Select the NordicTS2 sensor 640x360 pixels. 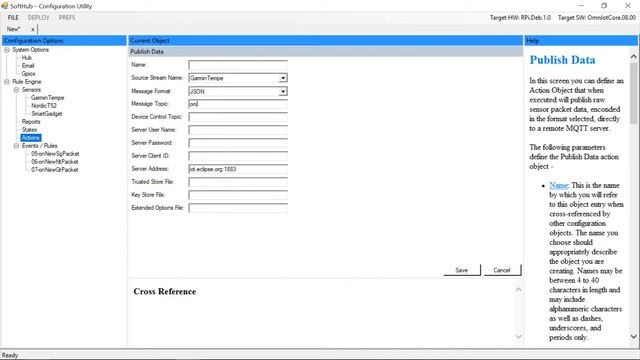tap(44, 106)
